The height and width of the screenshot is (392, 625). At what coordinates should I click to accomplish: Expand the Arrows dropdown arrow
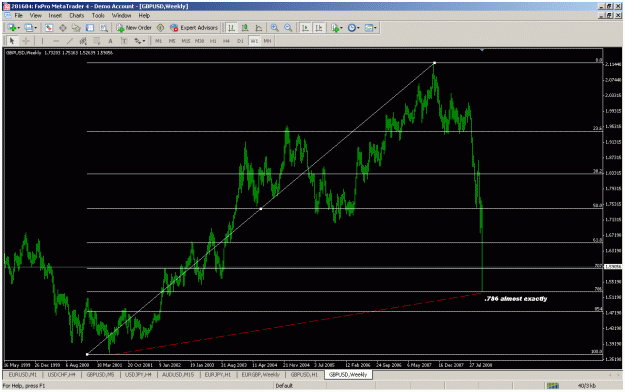144,41
